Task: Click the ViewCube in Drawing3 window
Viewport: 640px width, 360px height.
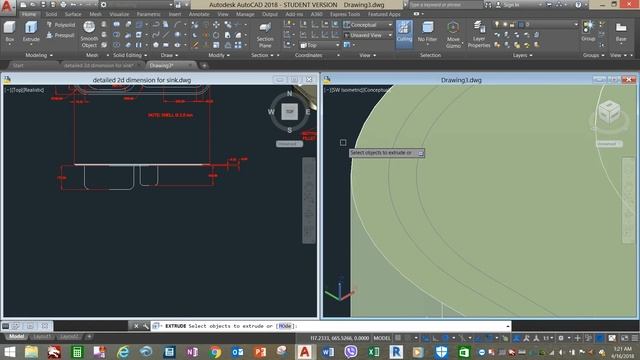Action: pyautogui.click(x=609, y=112)
